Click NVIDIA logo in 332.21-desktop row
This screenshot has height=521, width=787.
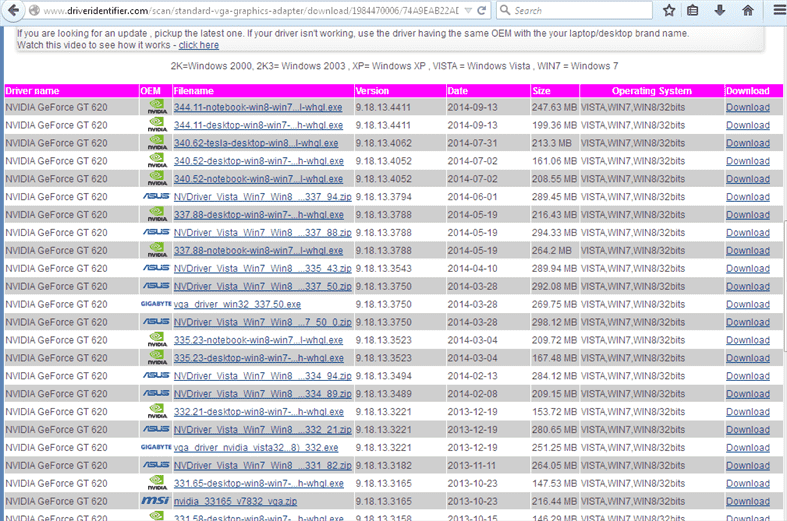157,412
